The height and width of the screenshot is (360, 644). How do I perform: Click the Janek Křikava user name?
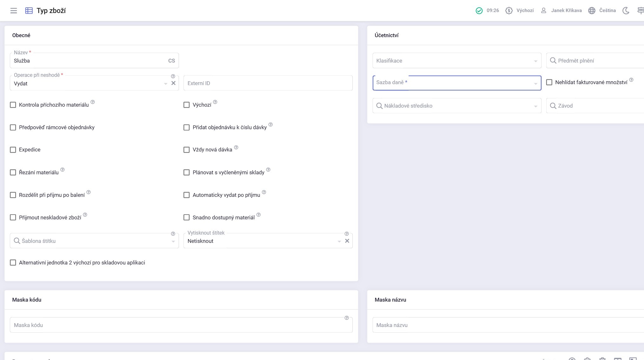click(x=566, y=10)
